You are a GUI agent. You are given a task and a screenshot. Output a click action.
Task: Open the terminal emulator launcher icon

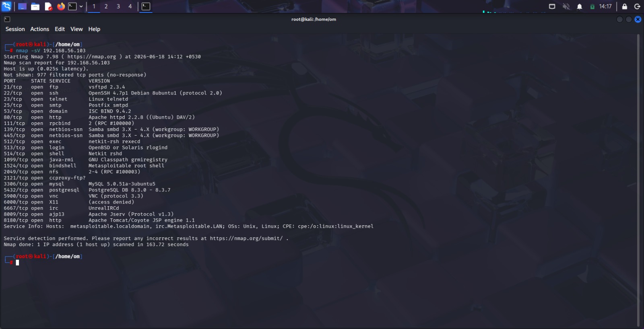(x=72, y=6)
